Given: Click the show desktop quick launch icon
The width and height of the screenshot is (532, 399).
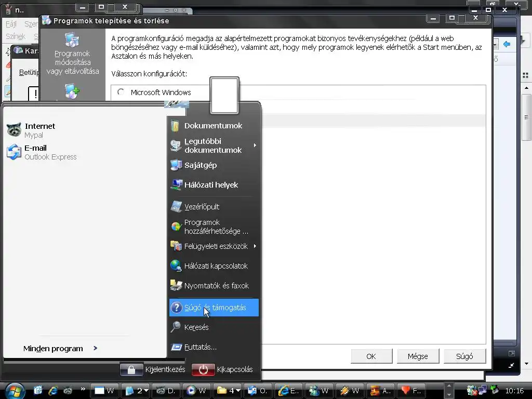Looking at the screenshot, I should (x=38, y=391).
